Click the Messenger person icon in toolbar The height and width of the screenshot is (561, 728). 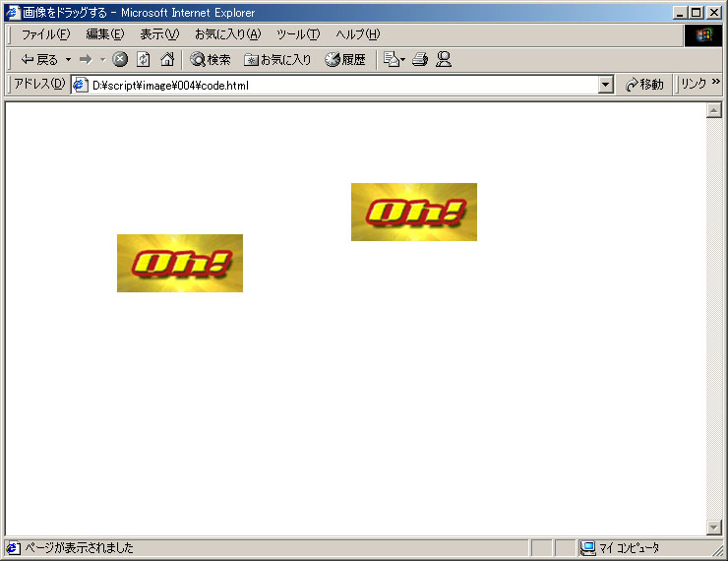tap(444, 59)
